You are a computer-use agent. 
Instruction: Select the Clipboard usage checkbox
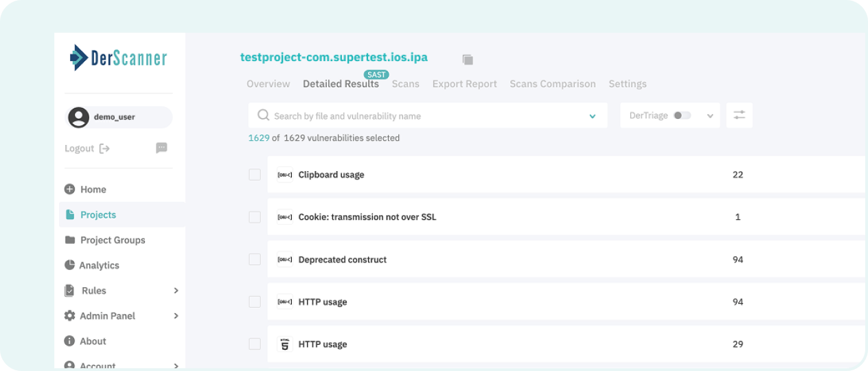click(255, 175)
